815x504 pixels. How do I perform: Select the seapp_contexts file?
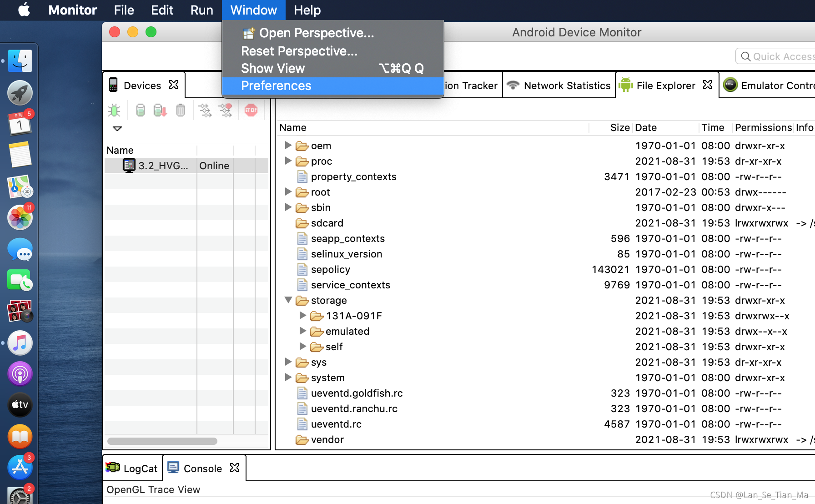[347, 238]
